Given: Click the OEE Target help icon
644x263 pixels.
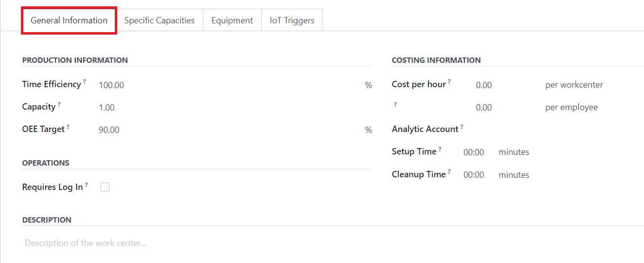Looking at the screenshot, I should tap(68, 126).
